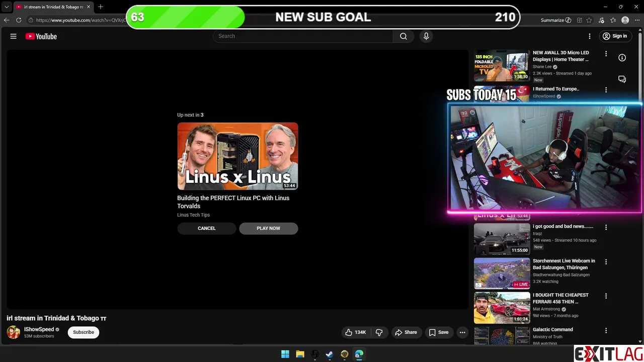This screenshot has height=362, width=644.
Task: Focus the browser address bar URL
Action: (x=80, y=20)
